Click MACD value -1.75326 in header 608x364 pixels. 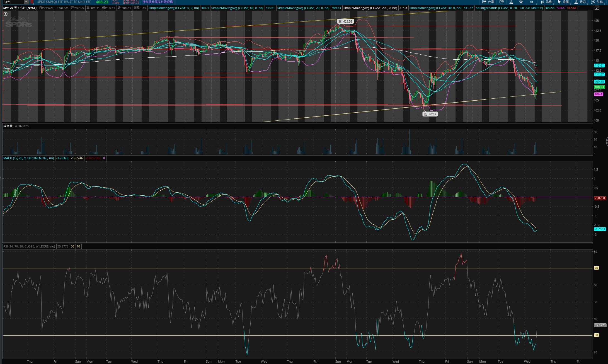click(x=62, y=158)
